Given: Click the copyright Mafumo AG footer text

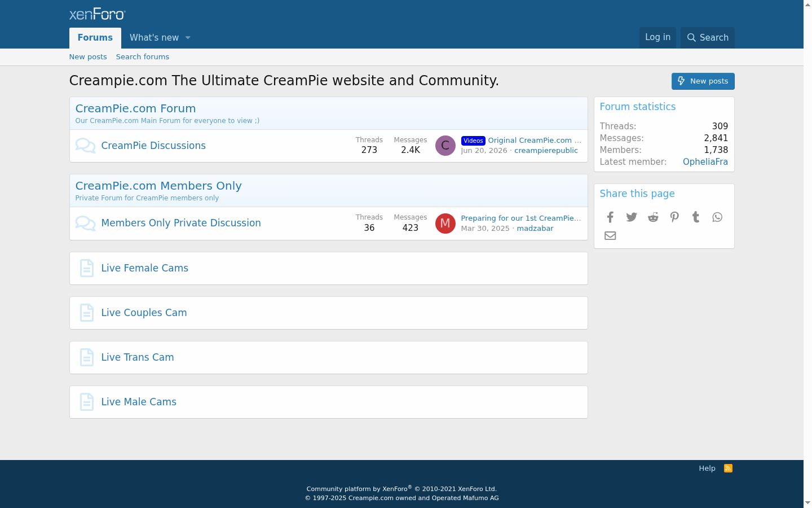Looking at the screenshot, I should [x=402, y=498].
